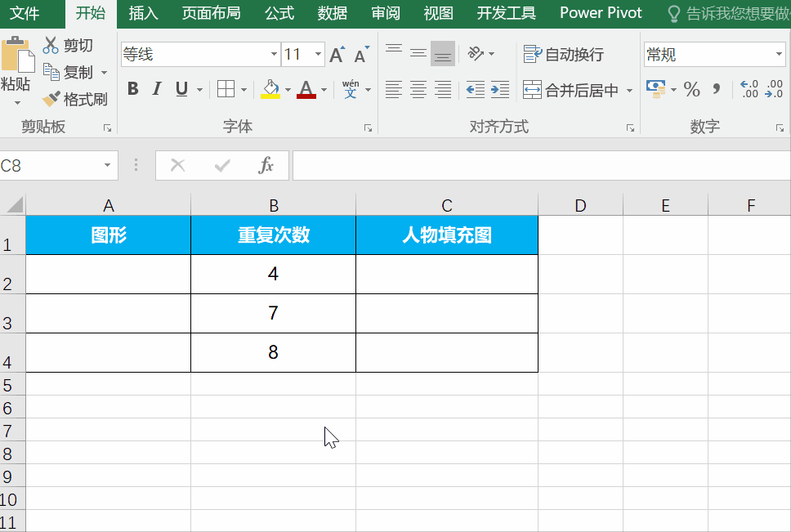This screenshot has width=791, height=532.
Task: Toggle italic formatting
Action: 156,88
